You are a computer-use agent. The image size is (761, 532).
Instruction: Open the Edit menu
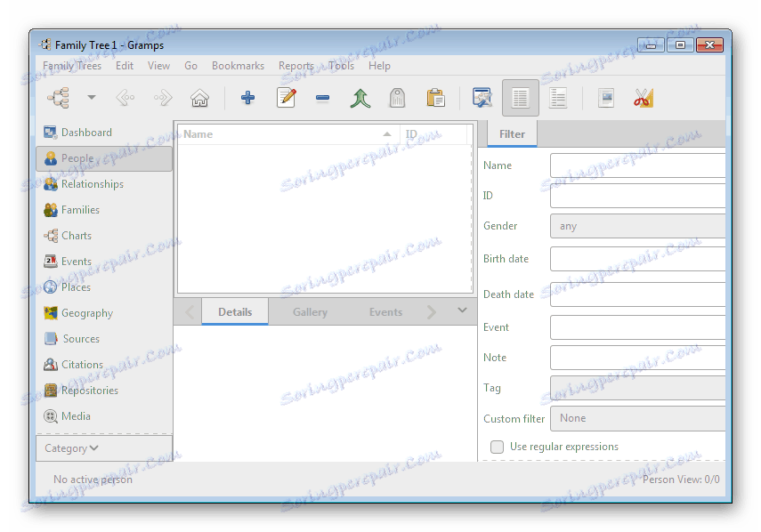pyautogui.click(x=125, y=66)
